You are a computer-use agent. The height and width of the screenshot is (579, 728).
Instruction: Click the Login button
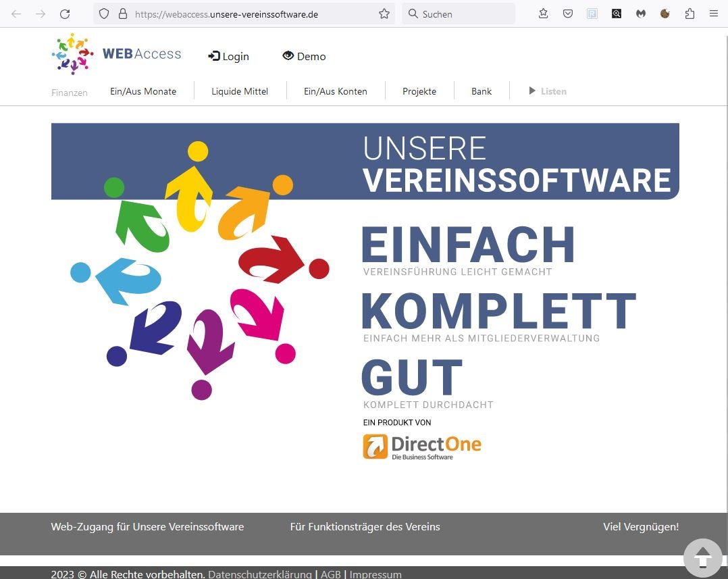point(228,56)
